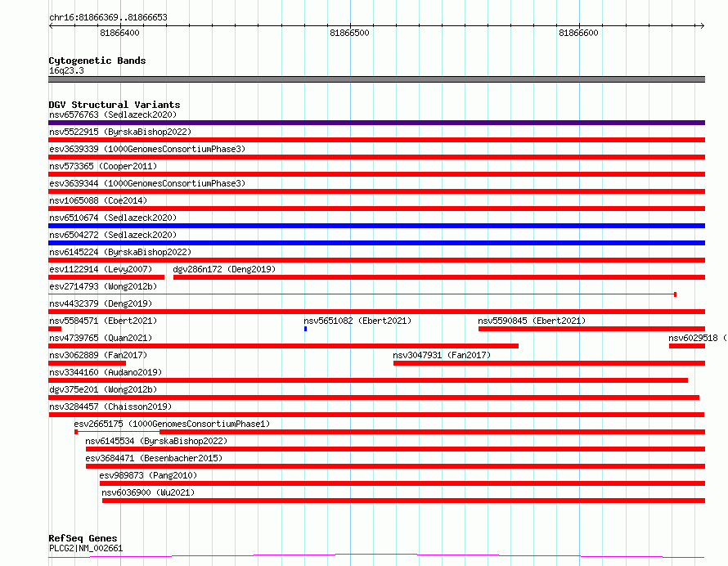Select esv2665175 (1000GenomesConsortiumPhase1) label
This screenshot has height=566, width=728.
tap(172, 424)
